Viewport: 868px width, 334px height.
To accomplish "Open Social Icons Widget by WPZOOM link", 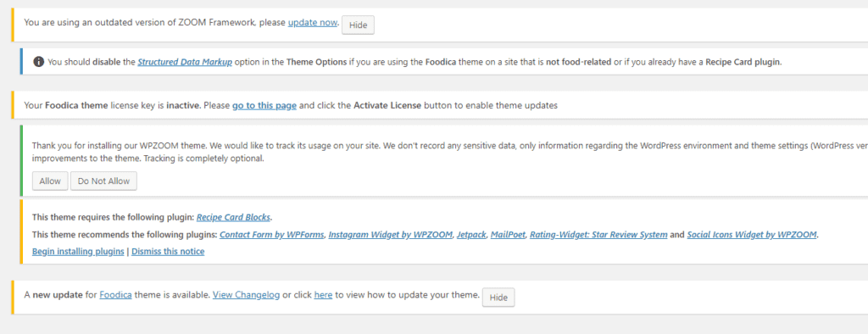I will (x=752, y=234).
